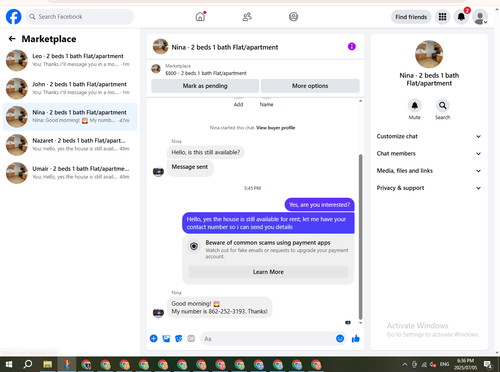This screenshot has width=500, height=372.
Task: Click the Search Facebook field
Action: click(79, 17)
